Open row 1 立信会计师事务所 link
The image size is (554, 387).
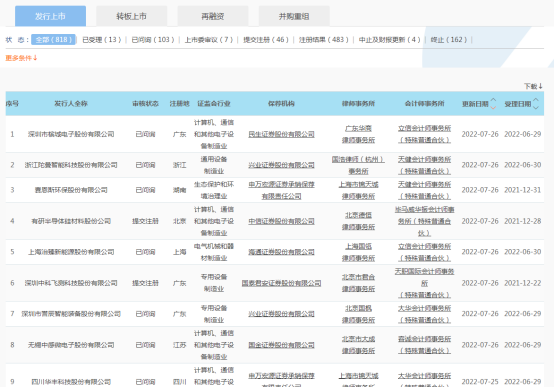coord(424,134)
